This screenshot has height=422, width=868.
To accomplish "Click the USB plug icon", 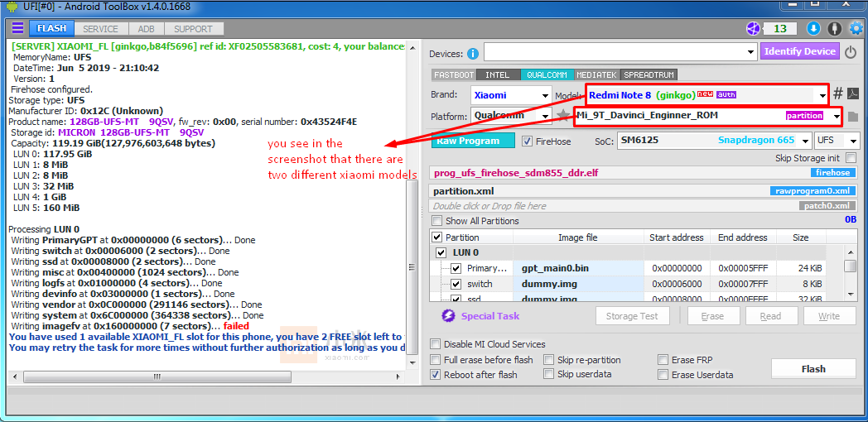I will click(834, 28).
